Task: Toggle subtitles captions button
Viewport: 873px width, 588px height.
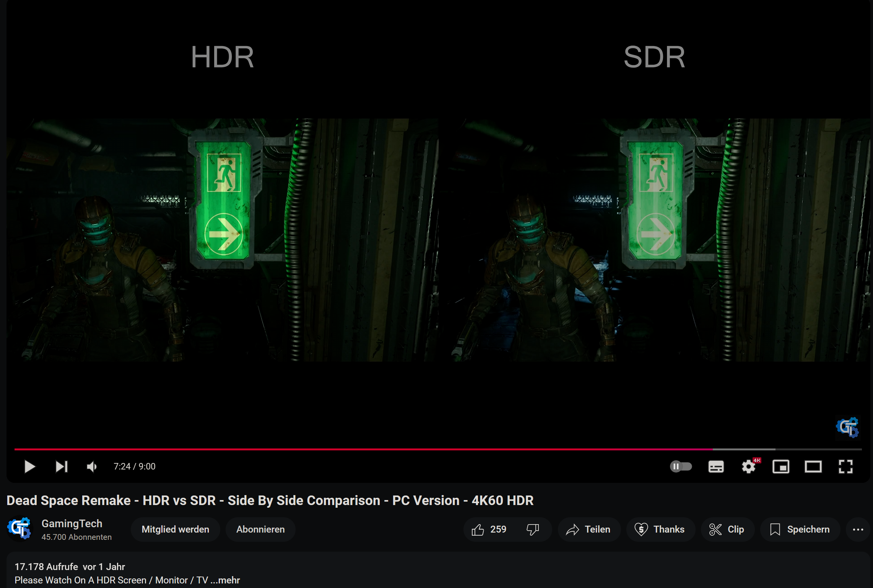Action: click(716, 466)
